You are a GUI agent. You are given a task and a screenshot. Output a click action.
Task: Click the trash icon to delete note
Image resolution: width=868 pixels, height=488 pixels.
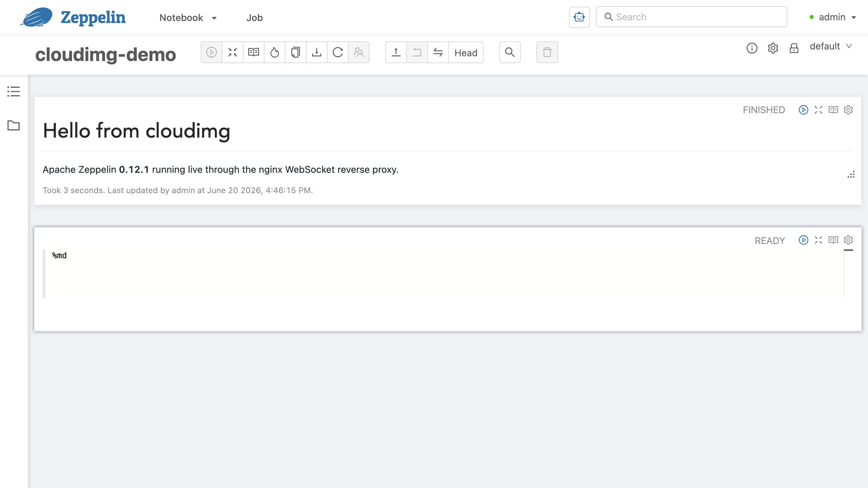547,52
